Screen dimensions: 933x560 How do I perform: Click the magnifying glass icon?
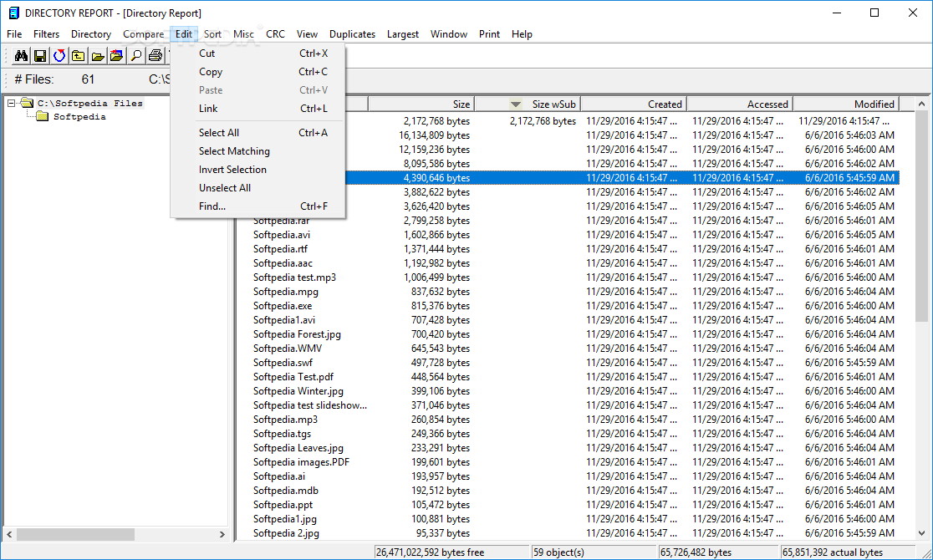click(135, 56)
